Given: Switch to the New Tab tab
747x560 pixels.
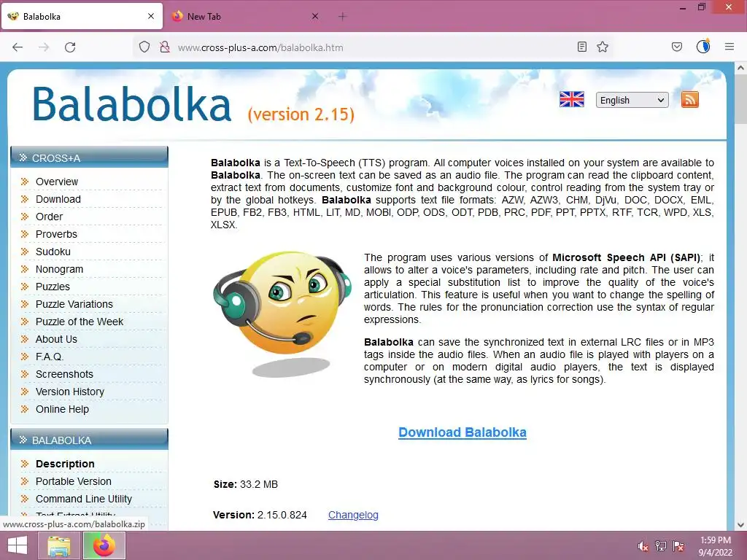Looking at the screenshot, I should 247,16.
